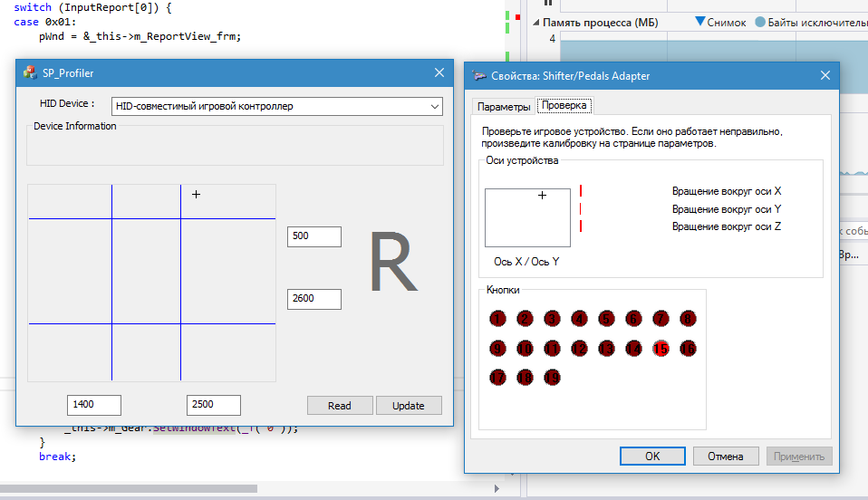
Task: Click button indicator number 8
Action: click(688, 318)
